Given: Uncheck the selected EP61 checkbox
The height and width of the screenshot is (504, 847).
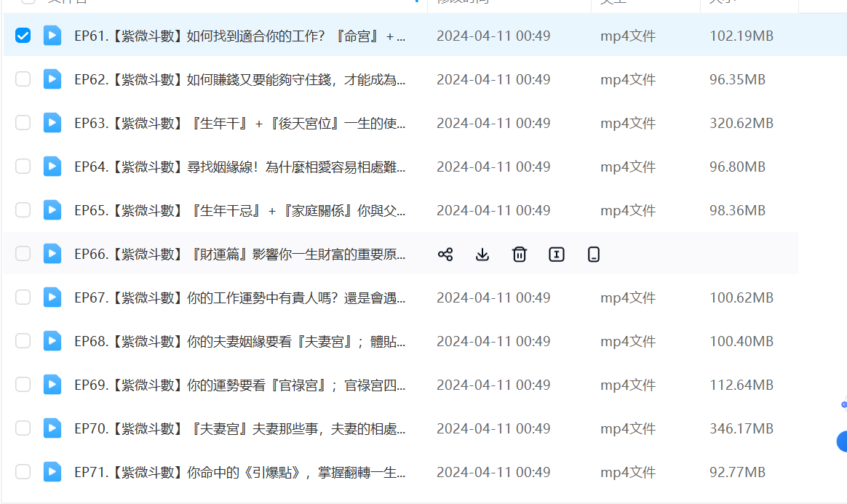Looking at the screenshot, I should pos(23,36).
